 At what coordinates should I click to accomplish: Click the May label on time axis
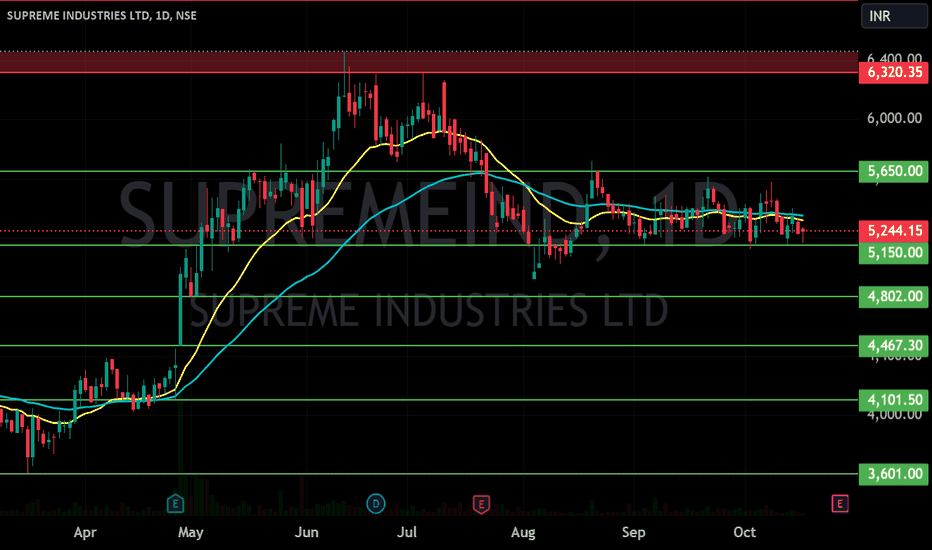[x=190, y=532]
